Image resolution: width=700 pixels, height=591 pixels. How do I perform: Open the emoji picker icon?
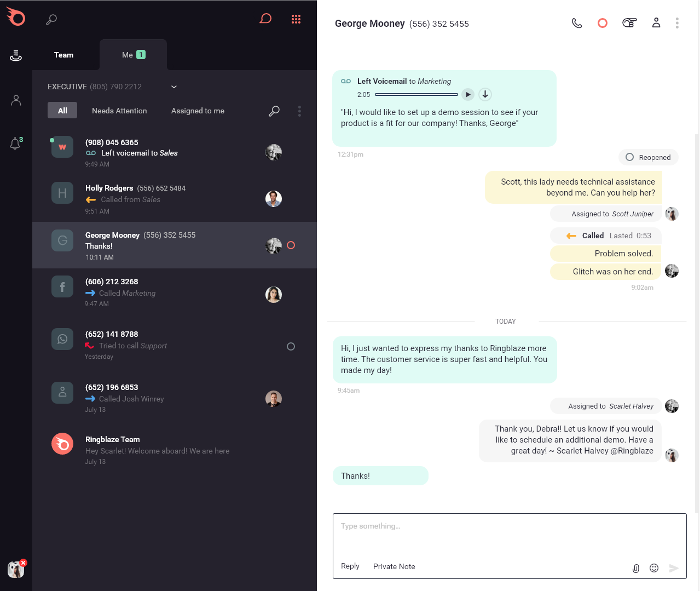coord(654,568)
